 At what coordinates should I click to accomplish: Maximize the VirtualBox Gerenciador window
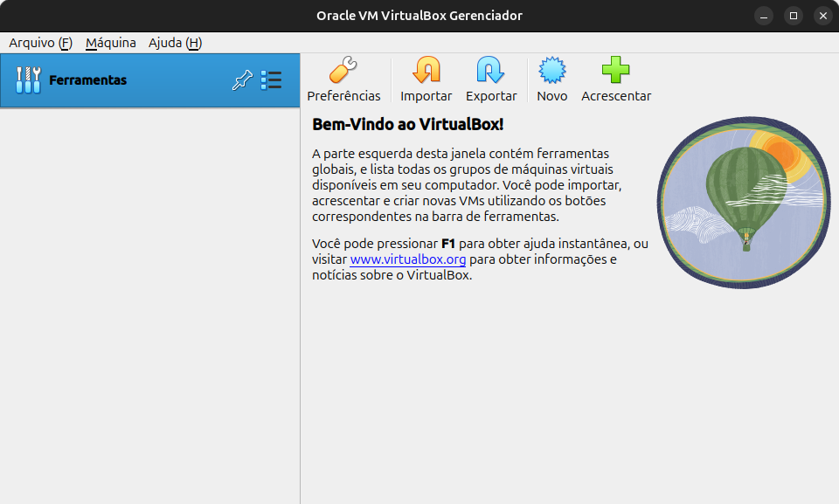pyautogui.click(x=794, y=16)
